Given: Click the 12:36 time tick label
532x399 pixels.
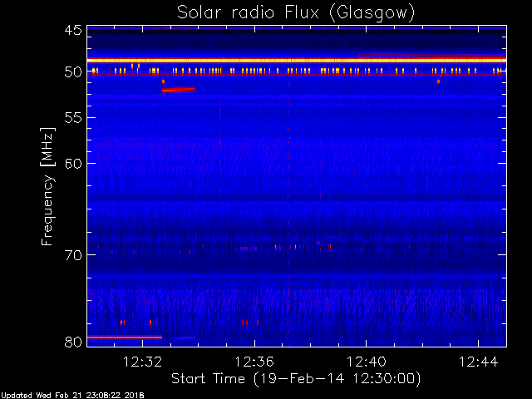Looking at the screenshot, I should [x=254, y=362].
